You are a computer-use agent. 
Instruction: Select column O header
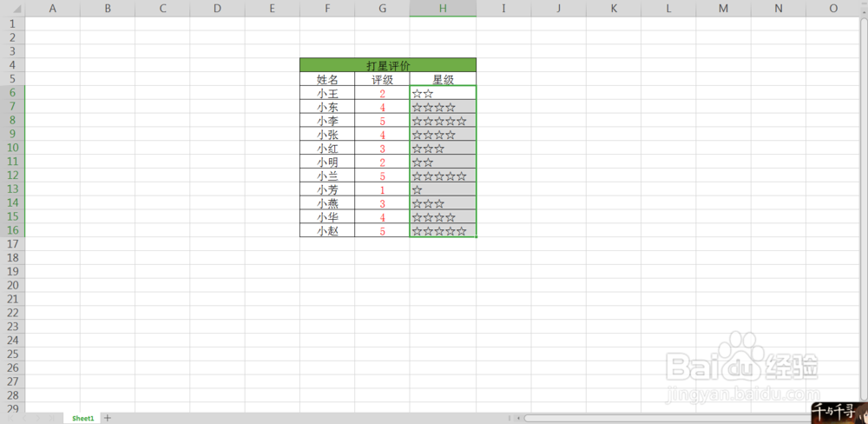[x=833, y=9]
